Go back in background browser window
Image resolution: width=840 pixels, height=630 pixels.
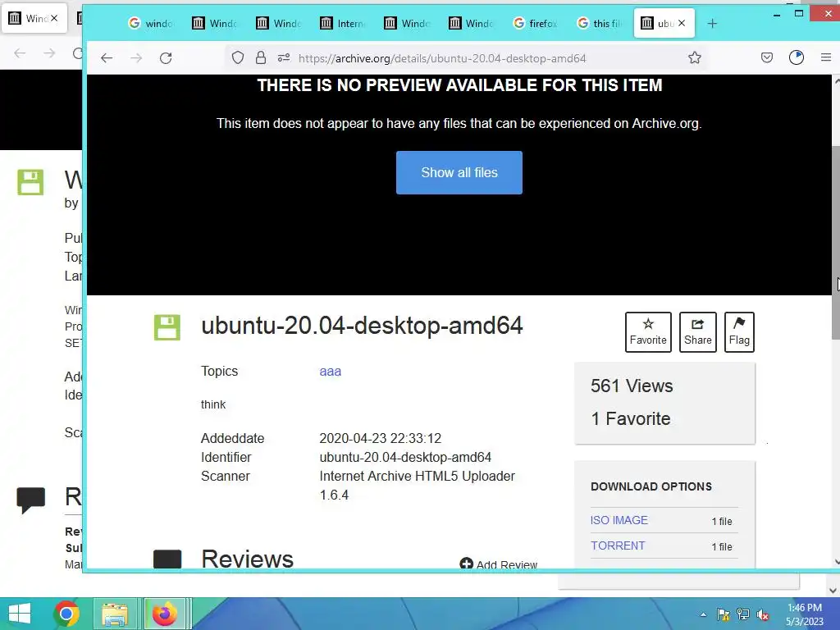(x=20, y=53)
